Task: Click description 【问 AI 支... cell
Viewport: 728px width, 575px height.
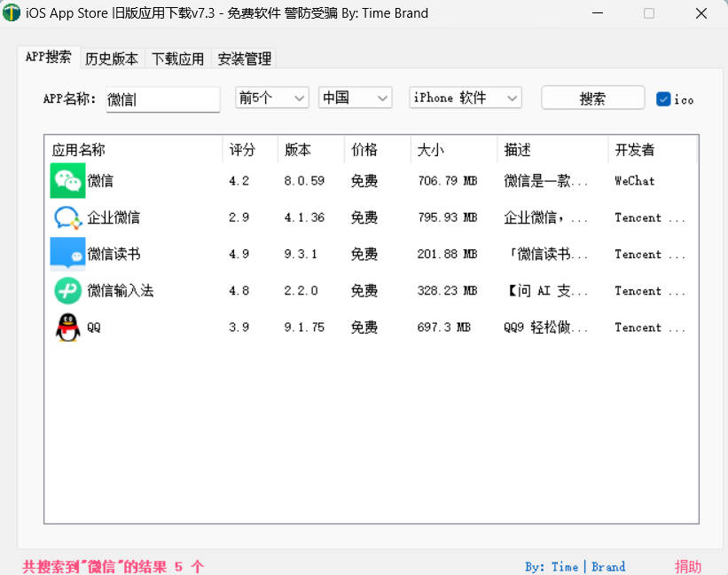Action: pos(547,291)
